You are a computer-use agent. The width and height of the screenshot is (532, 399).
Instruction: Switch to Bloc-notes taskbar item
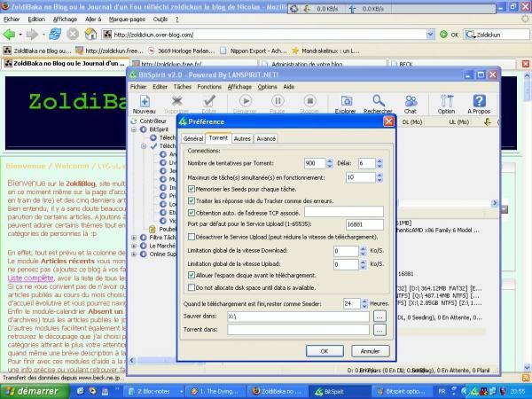pos(154,392)
